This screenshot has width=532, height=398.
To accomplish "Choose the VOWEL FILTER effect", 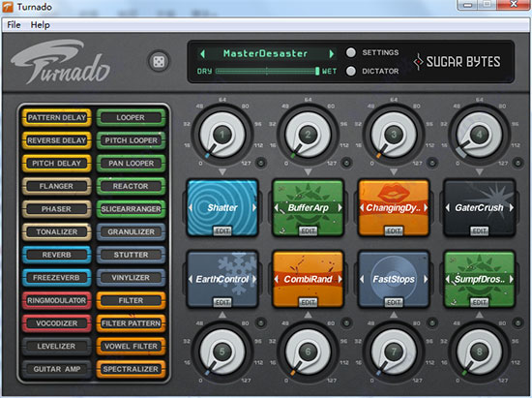I will pos(131,346).
